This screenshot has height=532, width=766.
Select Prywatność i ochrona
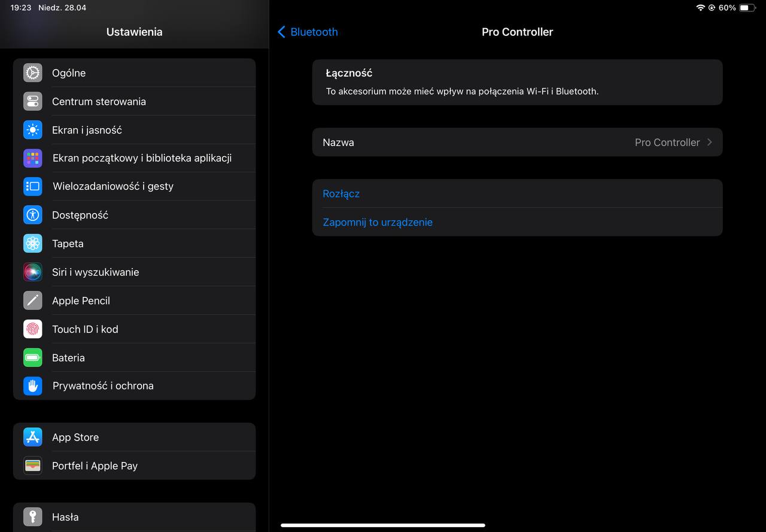click(134, 386)
